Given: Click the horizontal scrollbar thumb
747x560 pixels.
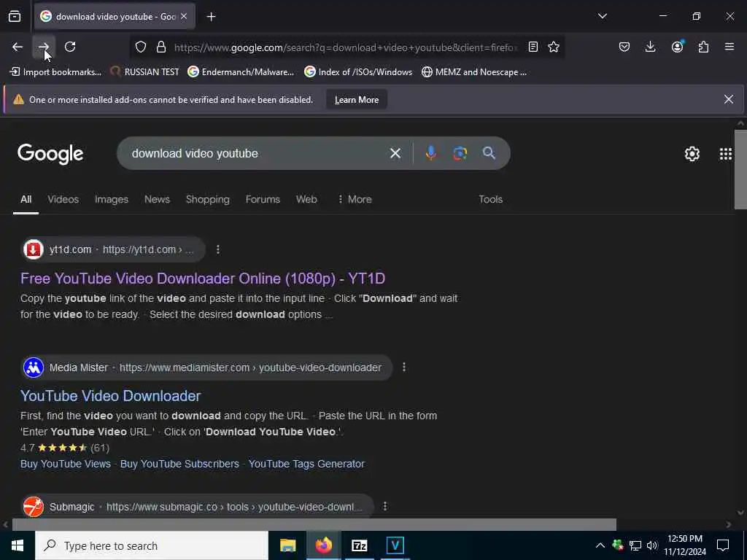Looking at the screenshot, I should [x=314, y=524].
